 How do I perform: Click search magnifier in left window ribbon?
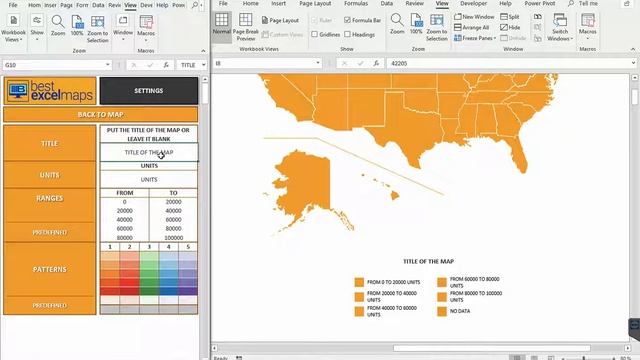195,5
